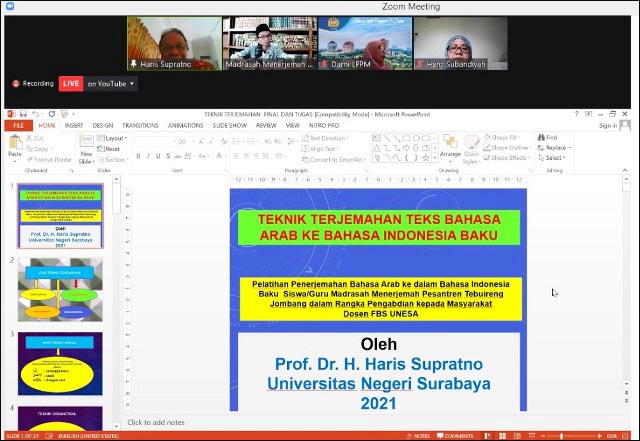Click the Cut scissors icon

coord(29,138)
